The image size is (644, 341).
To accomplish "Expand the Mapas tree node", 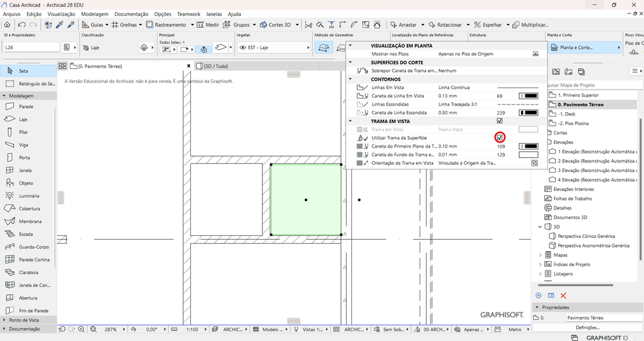I will [x=540, y=255].
